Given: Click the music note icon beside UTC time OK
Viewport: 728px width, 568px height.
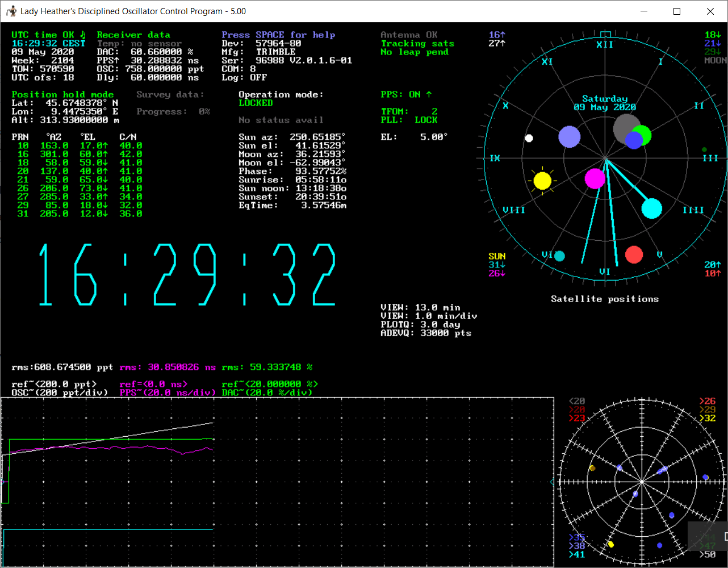Looking at the screenshot, I should [82, 35].
